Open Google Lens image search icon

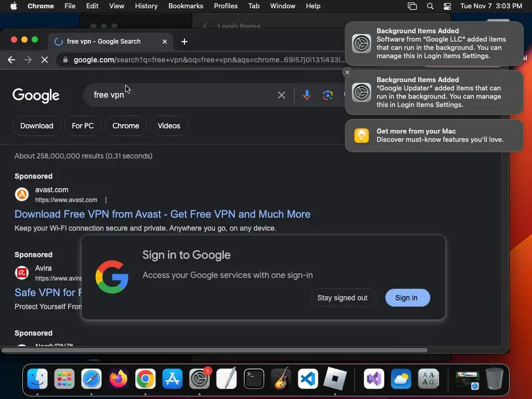(327, 95)
